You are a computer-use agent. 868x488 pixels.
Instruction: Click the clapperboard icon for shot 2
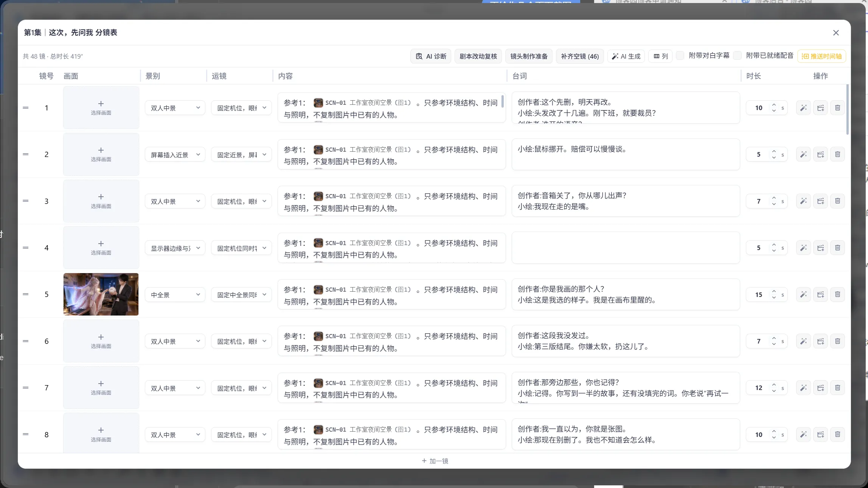pyautogui.click(x=820, y=154)
